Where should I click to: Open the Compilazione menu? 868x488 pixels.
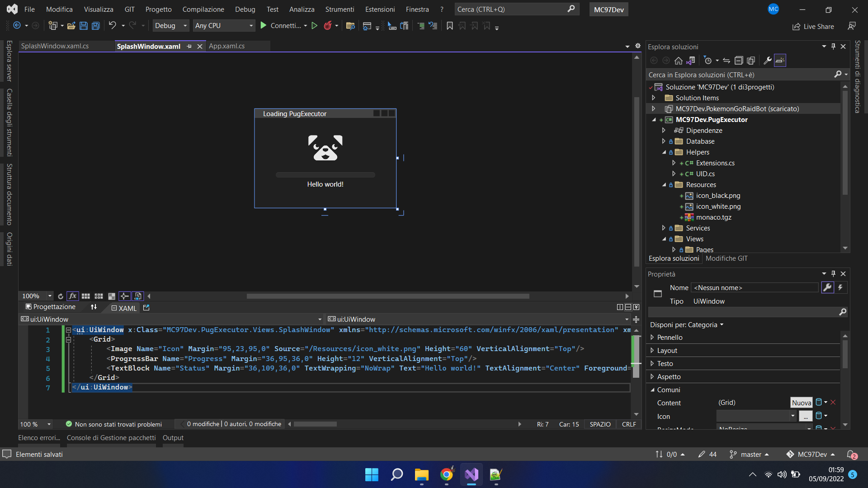[x=203, y=9]
